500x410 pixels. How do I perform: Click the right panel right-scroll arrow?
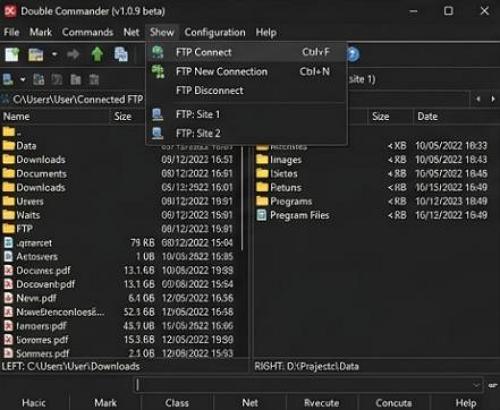coord(493,99)
